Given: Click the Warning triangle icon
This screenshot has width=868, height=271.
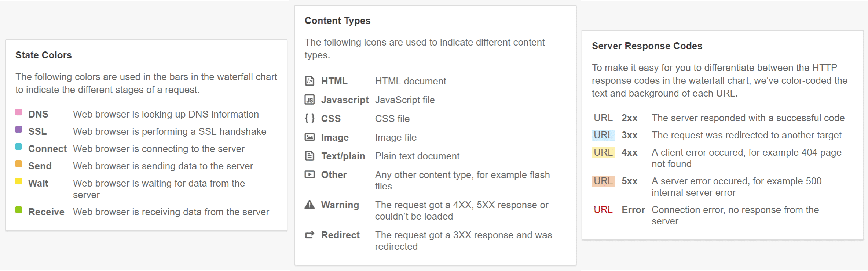Looking at the screenshot, I should [310, 205].
